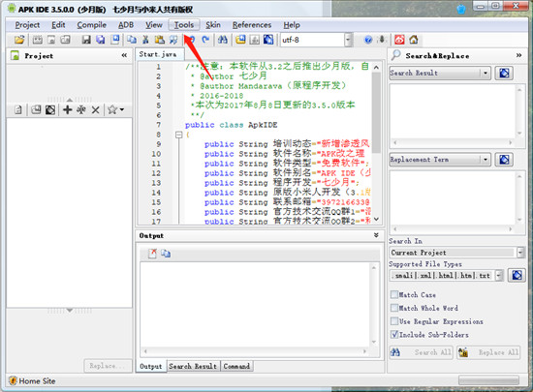Collapse the Search&Replace panel with the » chevron
Image resolution: width=533 pixels, height=392 pixels.
[518, 55]
